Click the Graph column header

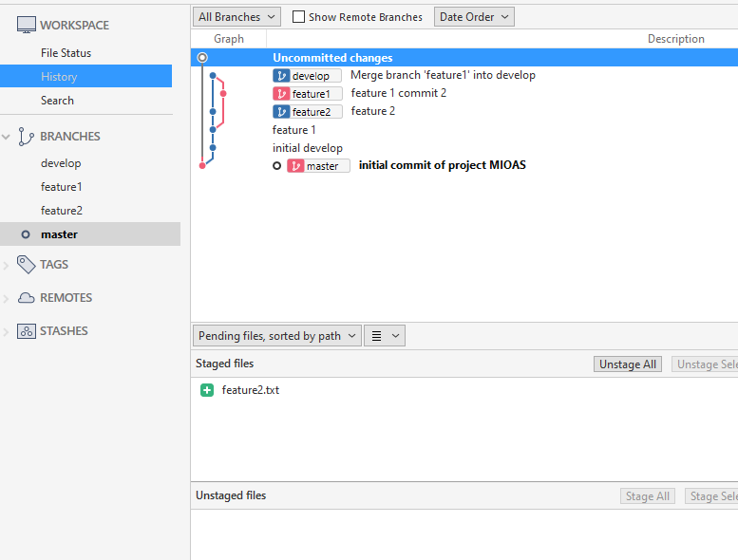click(229, 39)
